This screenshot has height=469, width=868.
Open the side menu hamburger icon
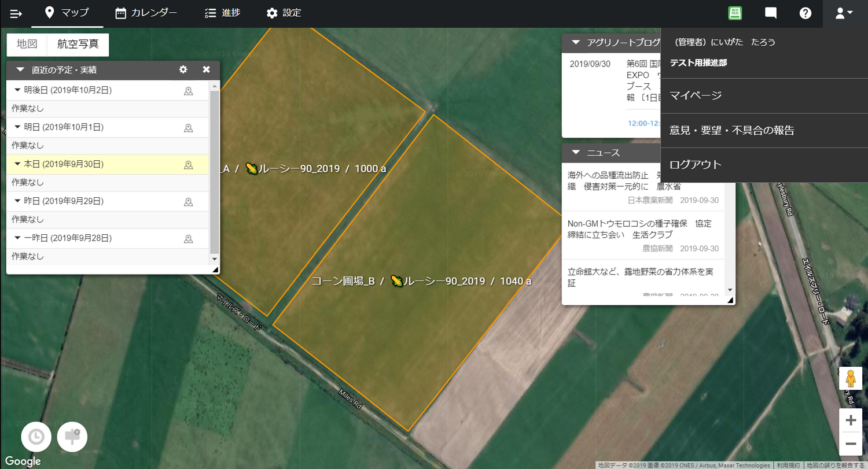point(16,13)
